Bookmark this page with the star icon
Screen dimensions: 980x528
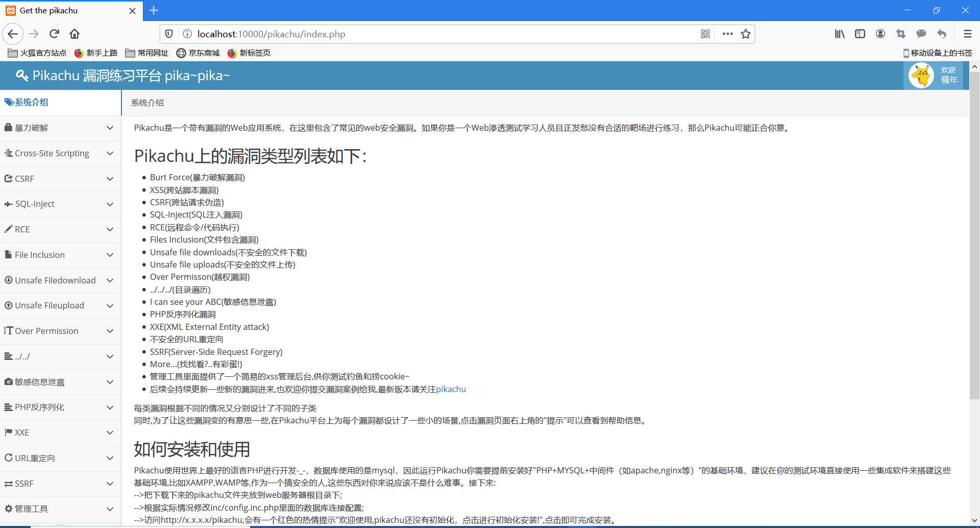[746, 34]
